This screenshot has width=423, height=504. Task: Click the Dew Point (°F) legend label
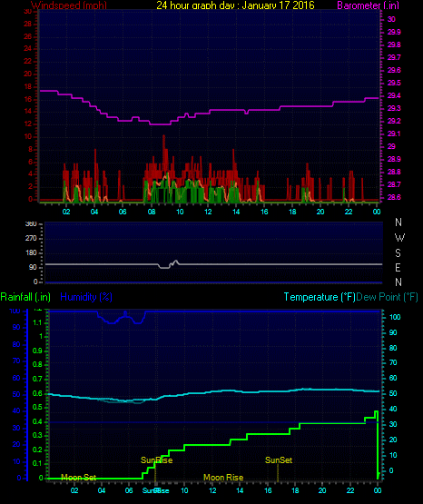(x=387, y=297)
